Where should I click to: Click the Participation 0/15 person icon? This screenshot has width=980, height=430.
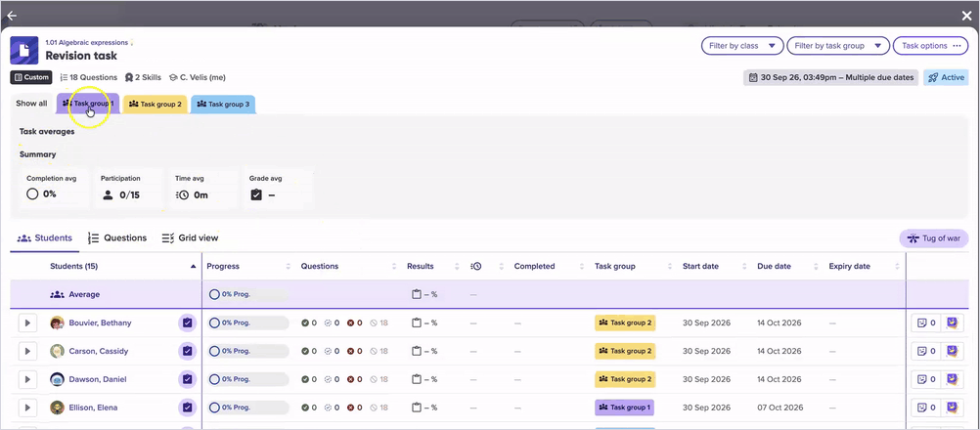108,194
